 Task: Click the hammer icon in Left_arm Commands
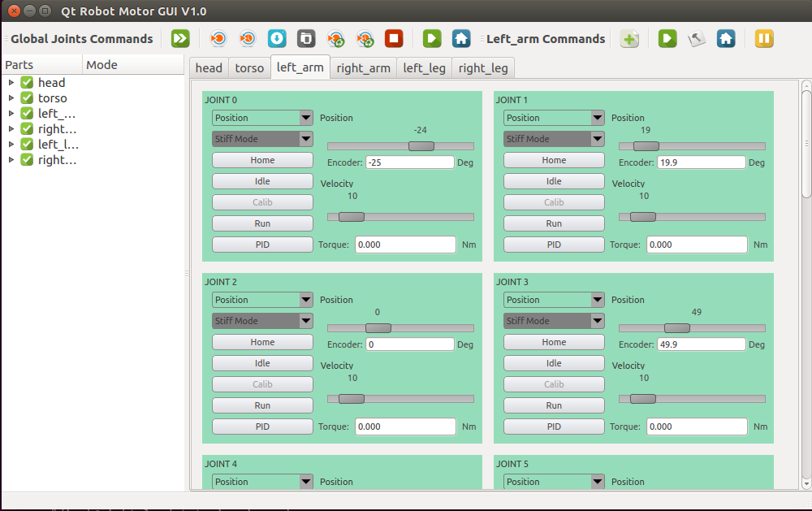click(697, 38)
